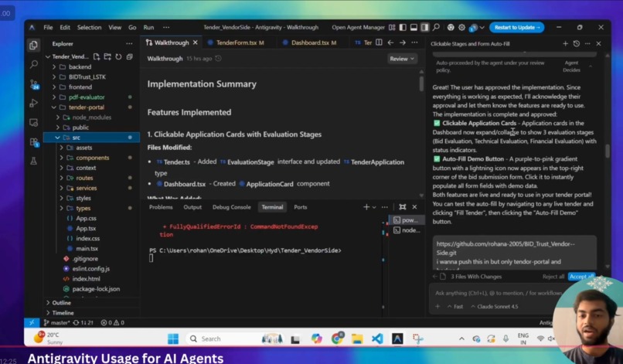Switch to TenderForm.tsx tab
The height and width of the screenshot is (364, 623).
point(236,43)
